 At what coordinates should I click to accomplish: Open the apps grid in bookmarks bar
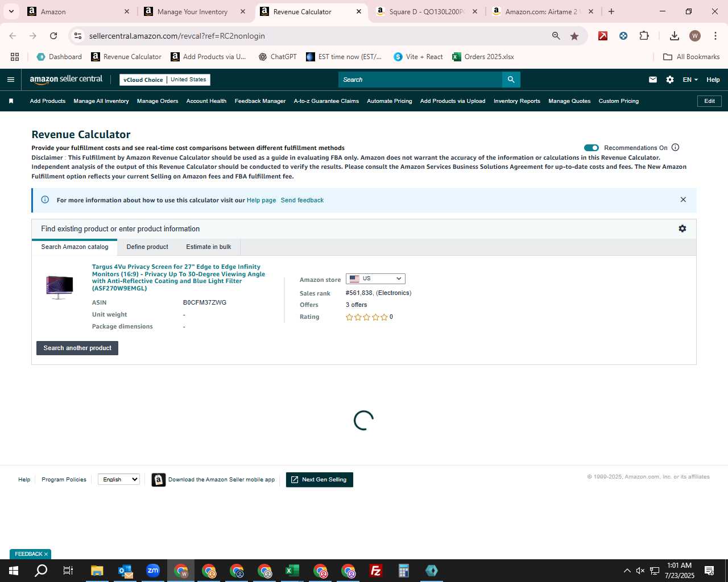pos(15,57)
